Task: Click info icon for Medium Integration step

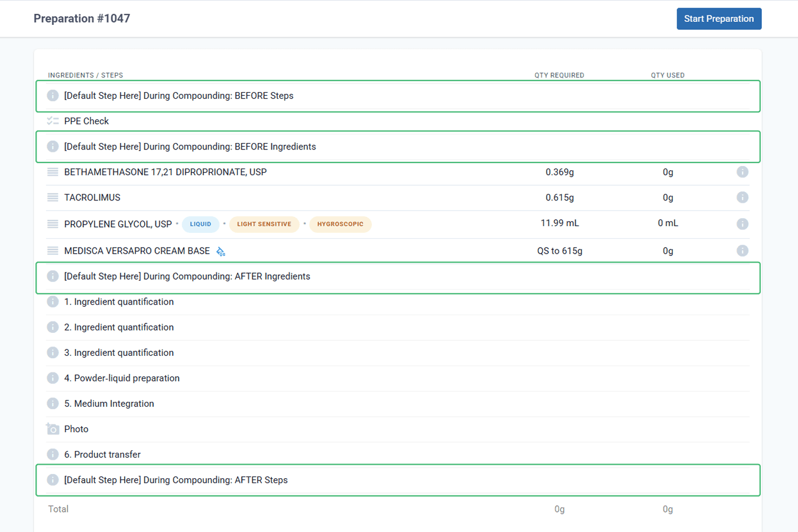Action: coord(53,403)
